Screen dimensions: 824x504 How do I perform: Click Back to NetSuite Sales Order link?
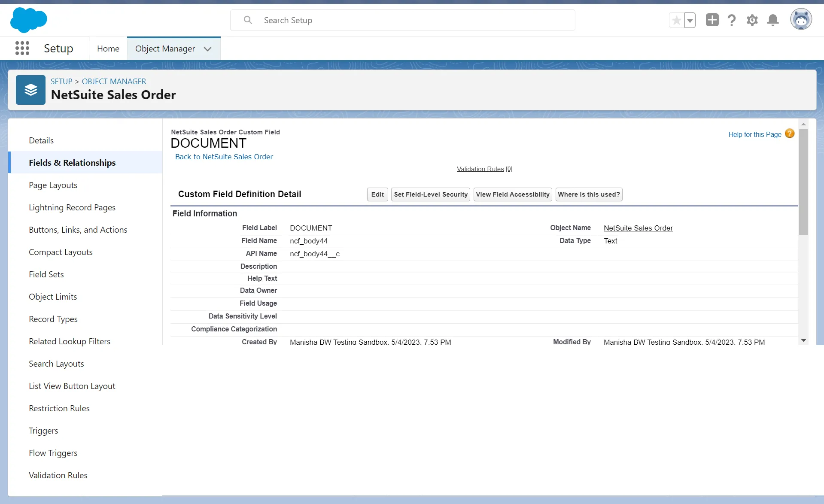tap(224, 157)
